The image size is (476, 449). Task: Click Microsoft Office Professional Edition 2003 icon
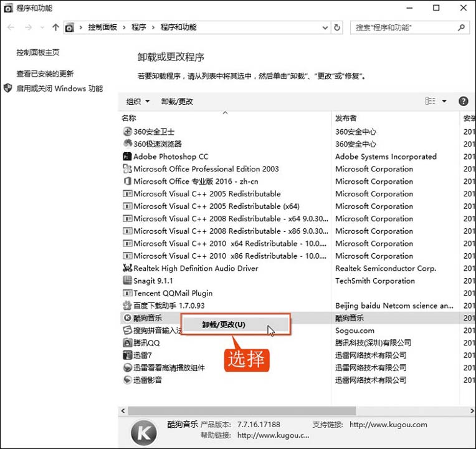tap(127, 168)
